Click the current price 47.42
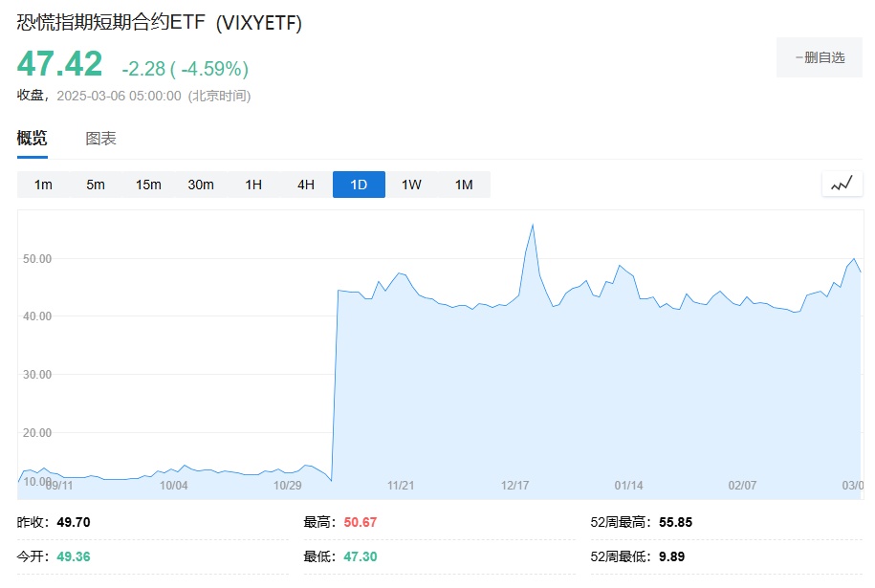Viewport: 875px width, 588px height. (x=59, y=64)
